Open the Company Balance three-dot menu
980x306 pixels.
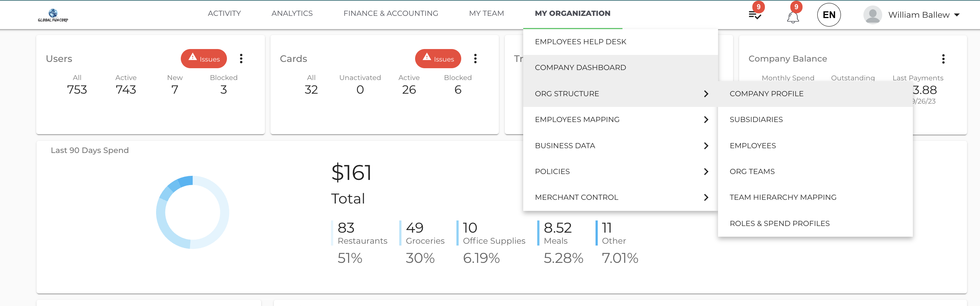(x=943, y=59)
